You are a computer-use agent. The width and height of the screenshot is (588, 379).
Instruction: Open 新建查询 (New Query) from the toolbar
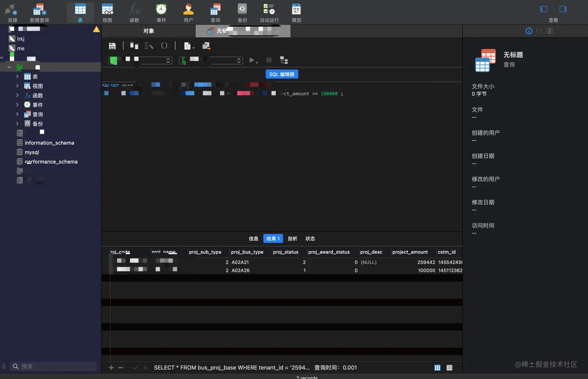[x=39, y=12]
